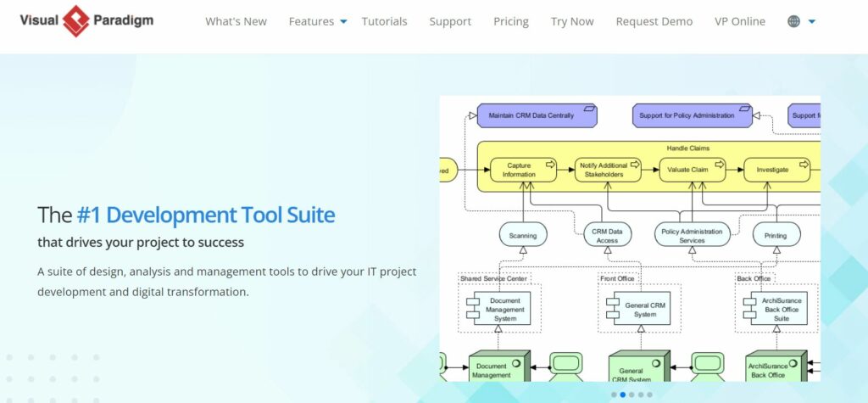Expand the language dropdown arrow beside the globe
Viewport: 868px width, 403px height.
[x=811, y=21]
